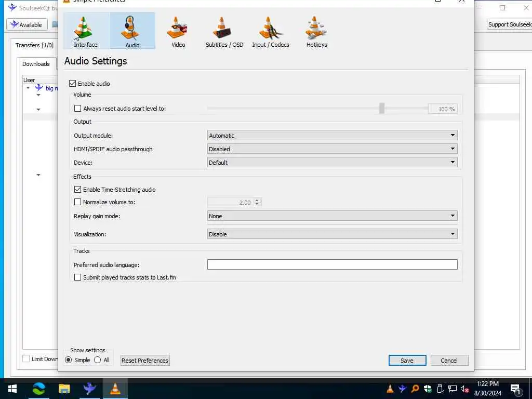Select the Audio preferences category
This screenshot has height=399, width=532.
coord(132,31)
